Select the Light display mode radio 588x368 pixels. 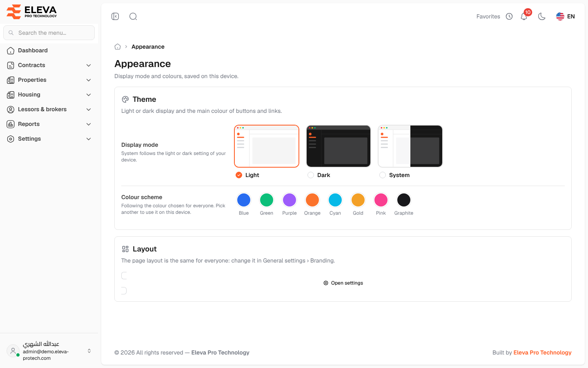(x=239, y=175)
